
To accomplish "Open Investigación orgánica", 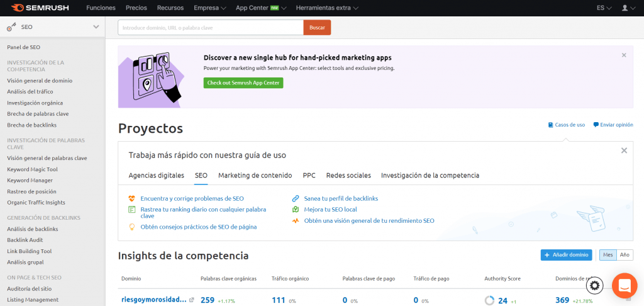I will (x=35, y=103).
